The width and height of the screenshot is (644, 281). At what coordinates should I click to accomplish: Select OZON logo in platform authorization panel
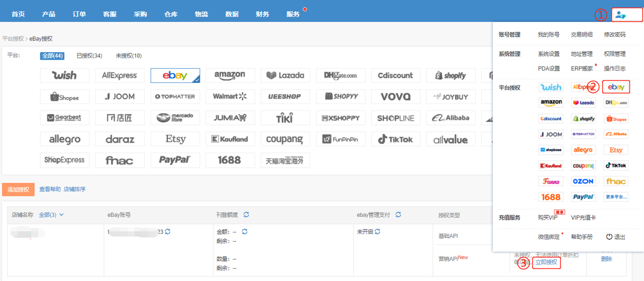(583, 181)
